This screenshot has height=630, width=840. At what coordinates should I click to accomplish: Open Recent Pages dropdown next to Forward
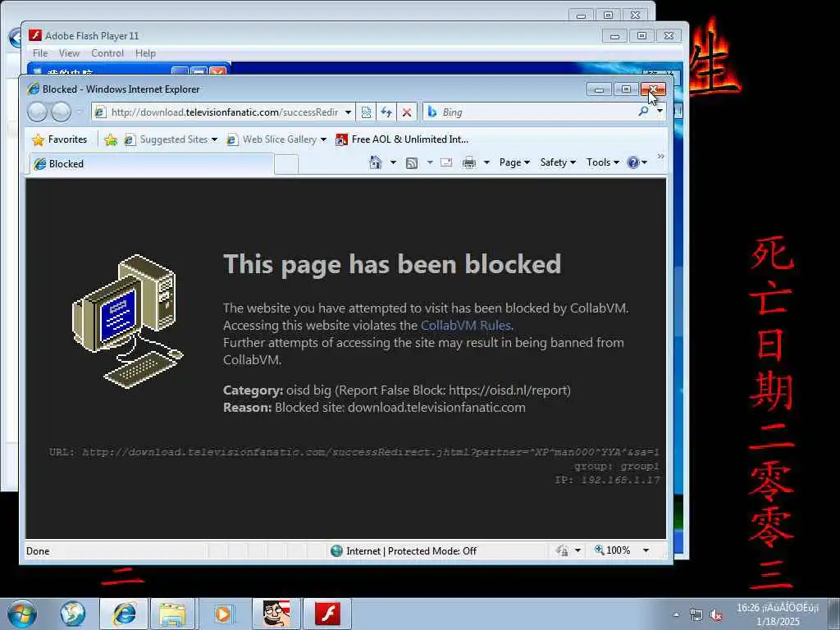click(79, 112)
